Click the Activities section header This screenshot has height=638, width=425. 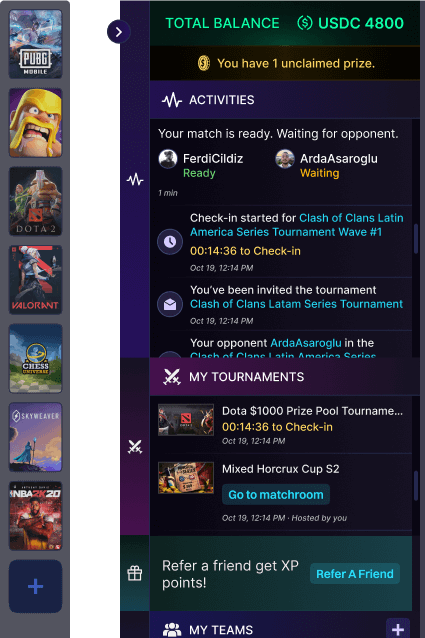coord(285,100)
